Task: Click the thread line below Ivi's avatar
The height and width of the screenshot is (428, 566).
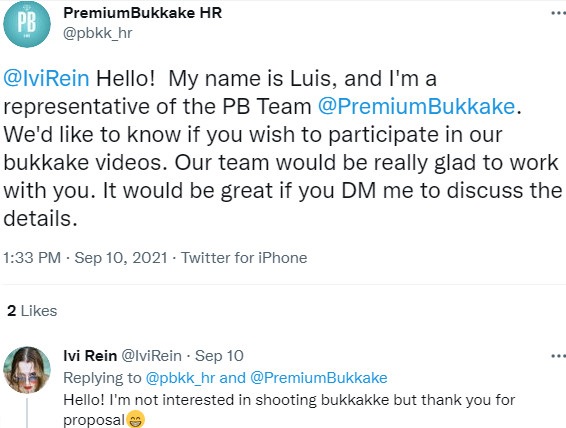Action: [27, 413]
